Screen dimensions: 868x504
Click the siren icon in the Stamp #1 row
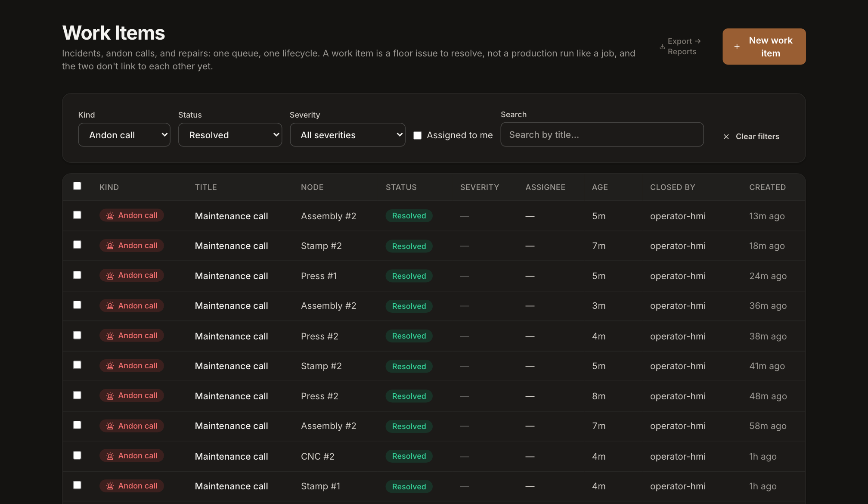tap(110, 486)
